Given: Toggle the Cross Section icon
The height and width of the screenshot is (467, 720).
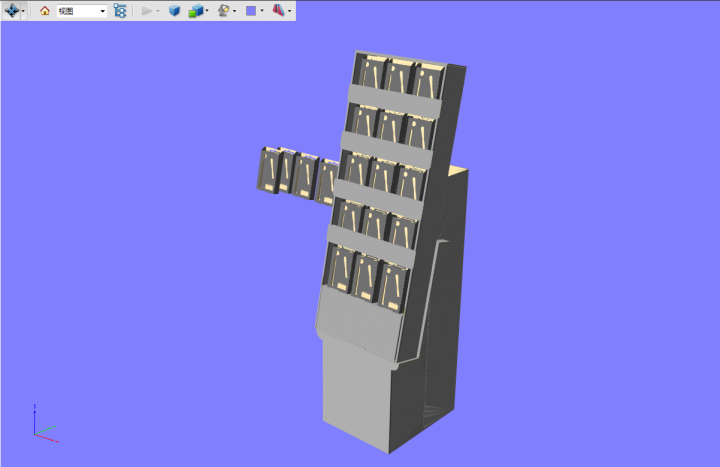Looking at the screenshot, I should (x=278, y=11).
